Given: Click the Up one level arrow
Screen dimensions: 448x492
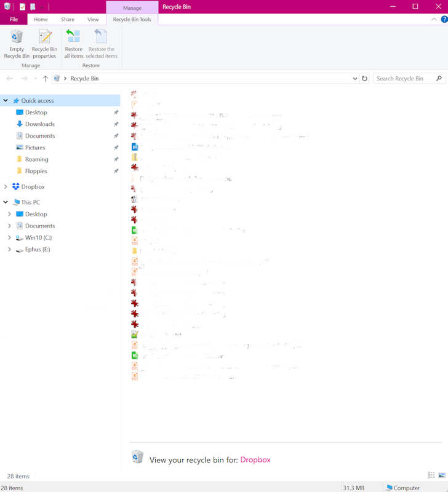Looking at the screenshot, I should [x=45, y=79].
